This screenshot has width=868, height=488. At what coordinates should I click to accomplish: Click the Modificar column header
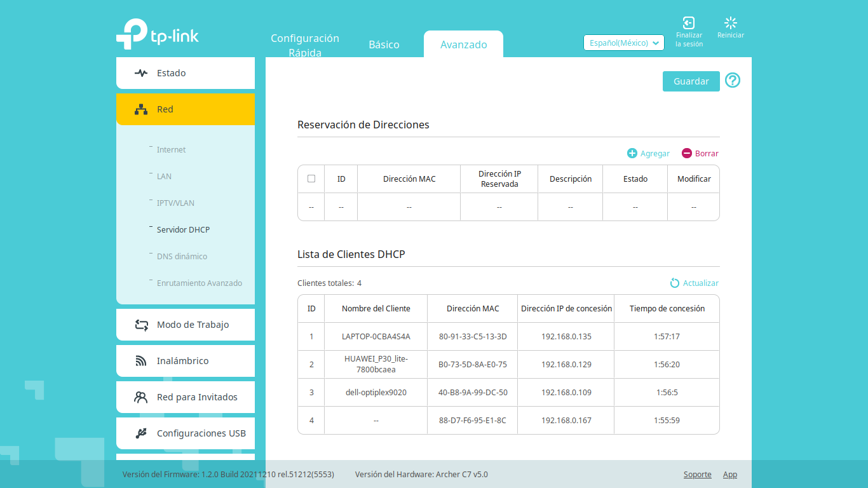[694, 179]
